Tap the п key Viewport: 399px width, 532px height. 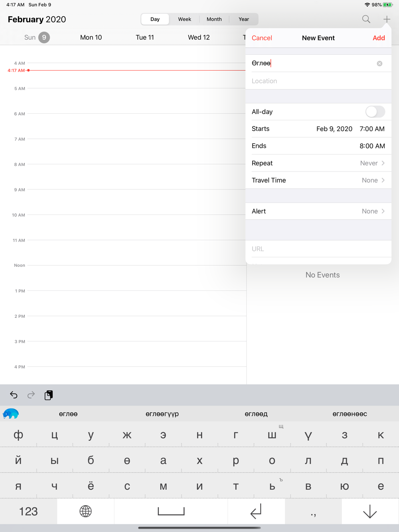[x=381, y=461]
